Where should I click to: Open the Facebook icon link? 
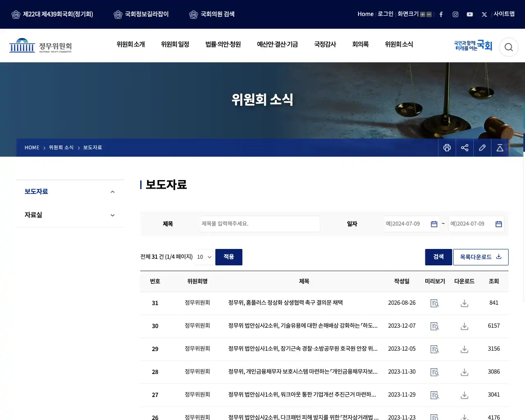441,14
